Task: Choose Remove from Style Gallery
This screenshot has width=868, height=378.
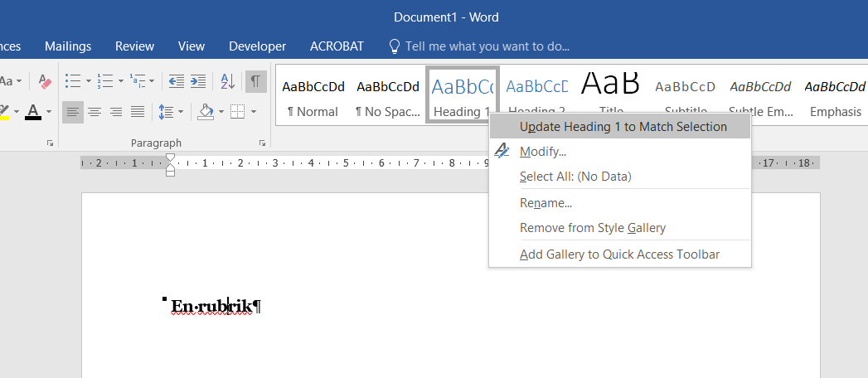Action: (620, 227)
